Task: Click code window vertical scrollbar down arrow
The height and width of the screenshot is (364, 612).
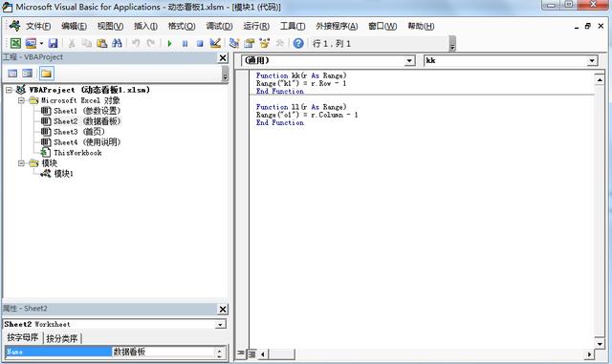Action: tap(600, 344)
